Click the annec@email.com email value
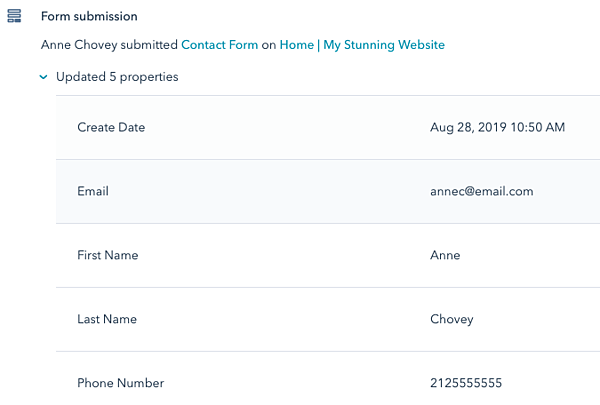The height and width of the screenshot is (405, 600). click(482, 191)
